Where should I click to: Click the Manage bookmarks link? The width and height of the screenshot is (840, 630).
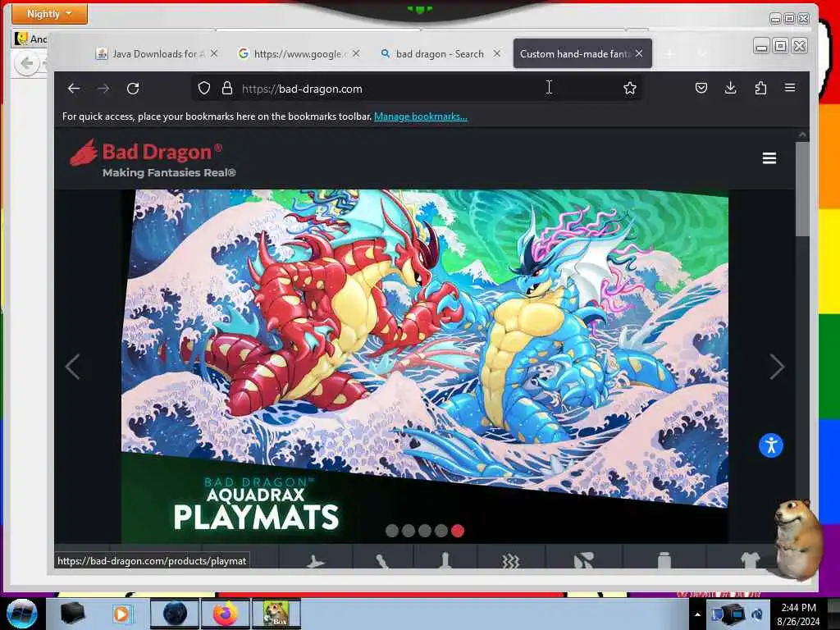[x=421, y=116]
